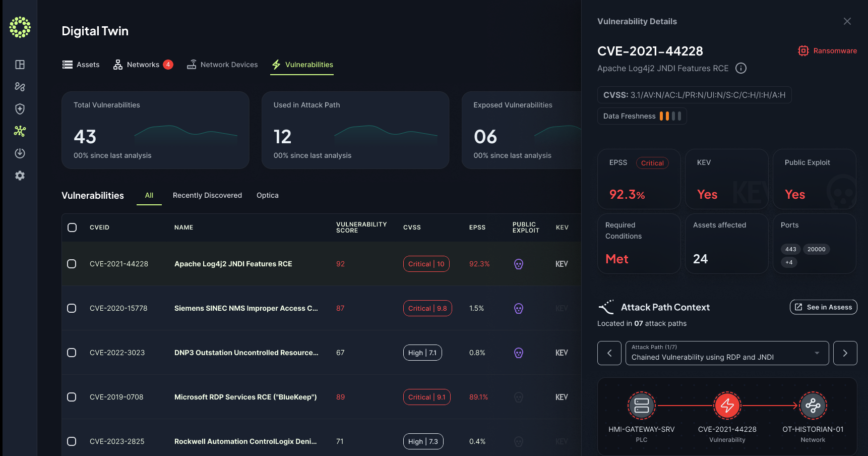Check the box for CVE-2021-44228
The height and width of the screenshot is (456, 868).
click(72, 264)
